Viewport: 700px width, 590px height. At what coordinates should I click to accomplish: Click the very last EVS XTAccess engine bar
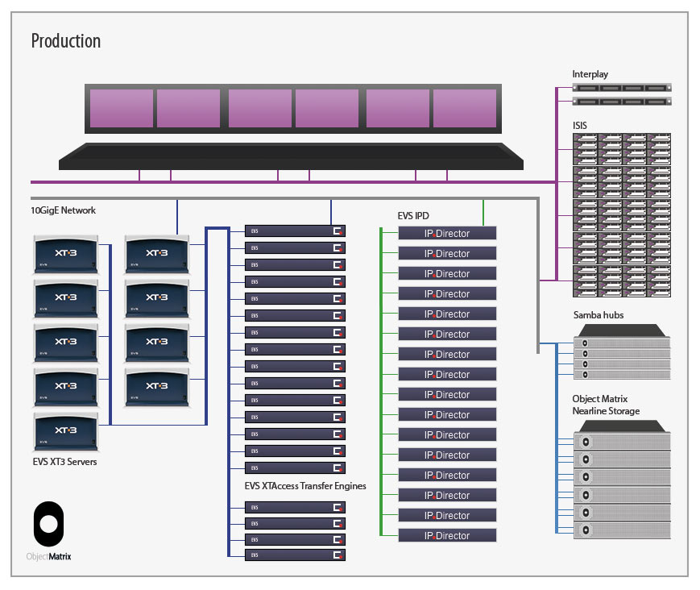[295, 555]
